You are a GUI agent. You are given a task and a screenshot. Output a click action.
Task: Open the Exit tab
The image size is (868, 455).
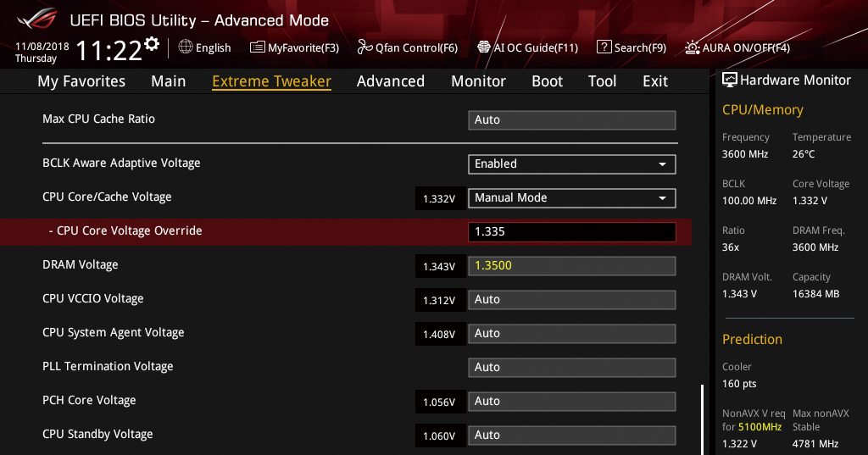tap(655, 81)
